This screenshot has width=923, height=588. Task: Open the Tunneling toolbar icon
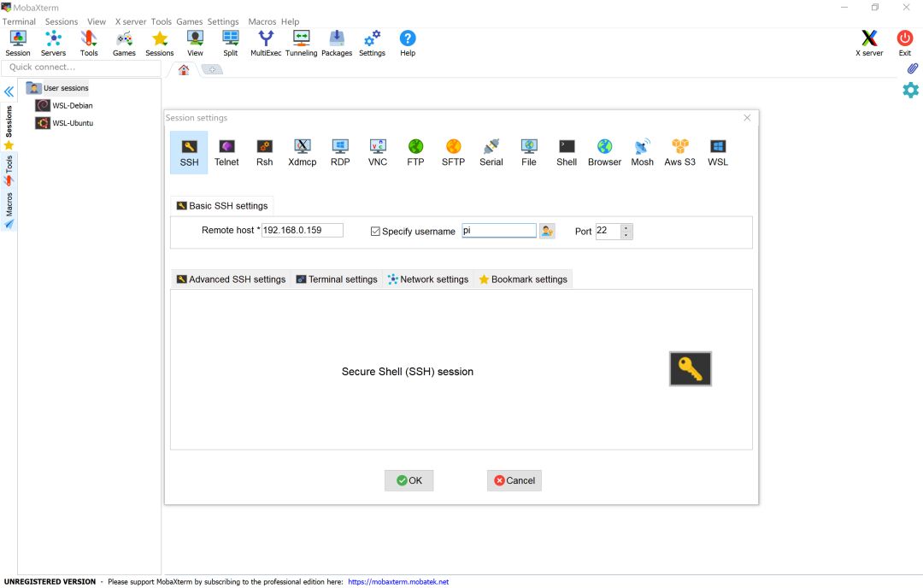[x=301, y=44]
